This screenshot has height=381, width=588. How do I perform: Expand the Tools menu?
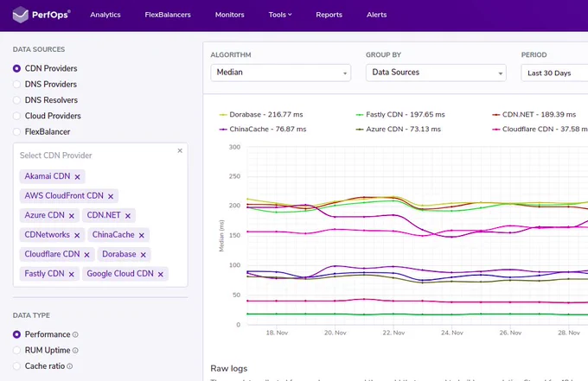[280, 15]
